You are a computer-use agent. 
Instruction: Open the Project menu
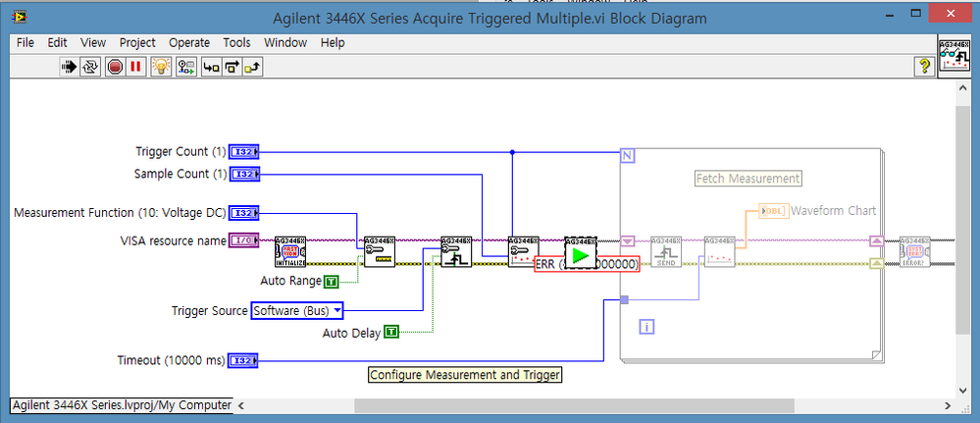(x=137, y=42)
